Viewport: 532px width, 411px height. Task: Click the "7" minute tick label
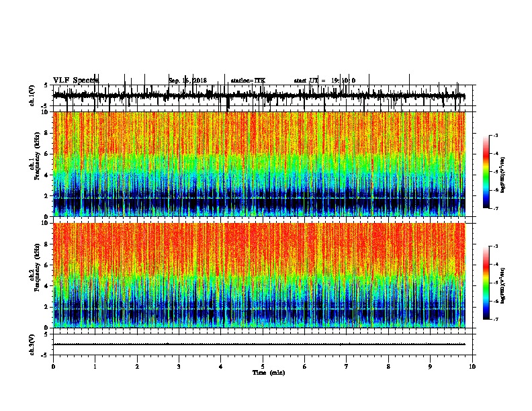coord(347,367)
